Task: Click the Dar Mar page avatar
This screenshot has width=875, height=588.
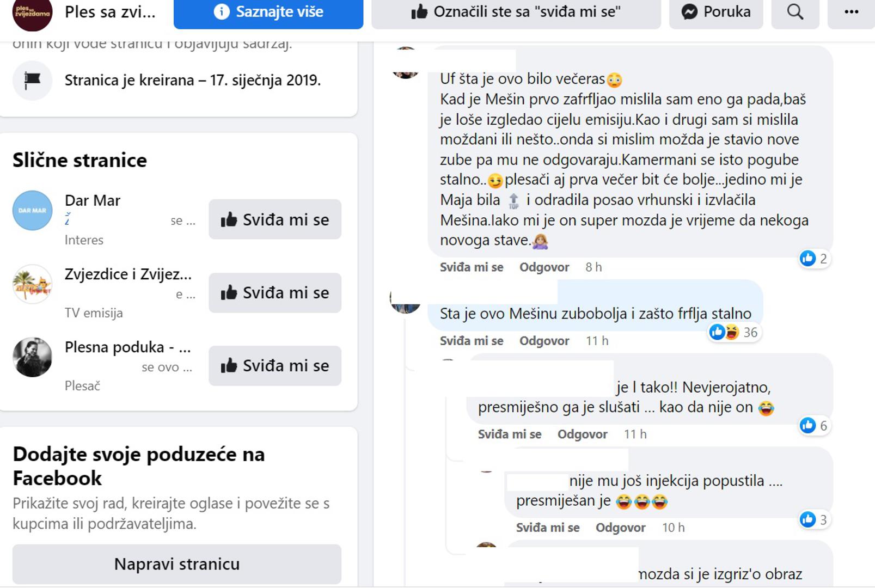Action: [32, 210]
